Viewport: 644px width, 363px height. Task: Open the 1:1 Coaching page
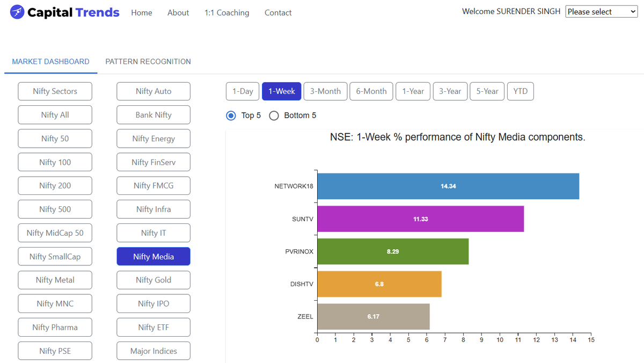[226, 12]
